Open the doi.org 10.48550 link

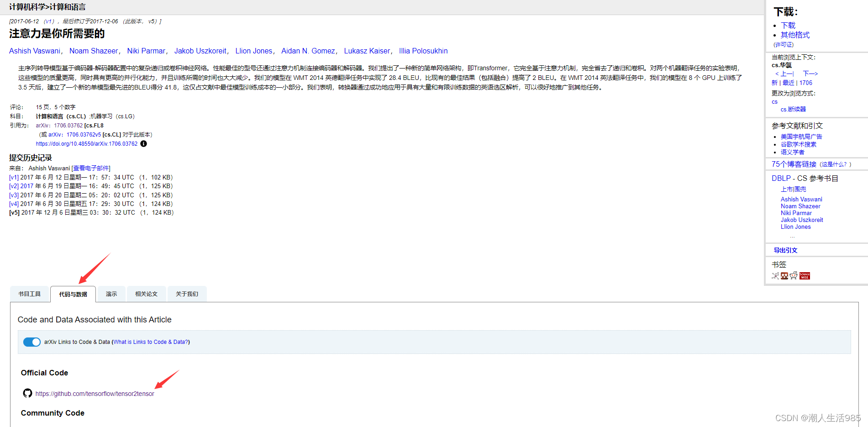point(87,144)
